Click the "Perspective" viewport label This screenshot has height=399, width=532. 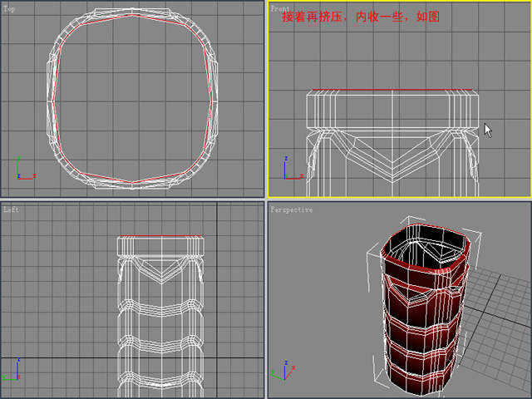point(292,209)
